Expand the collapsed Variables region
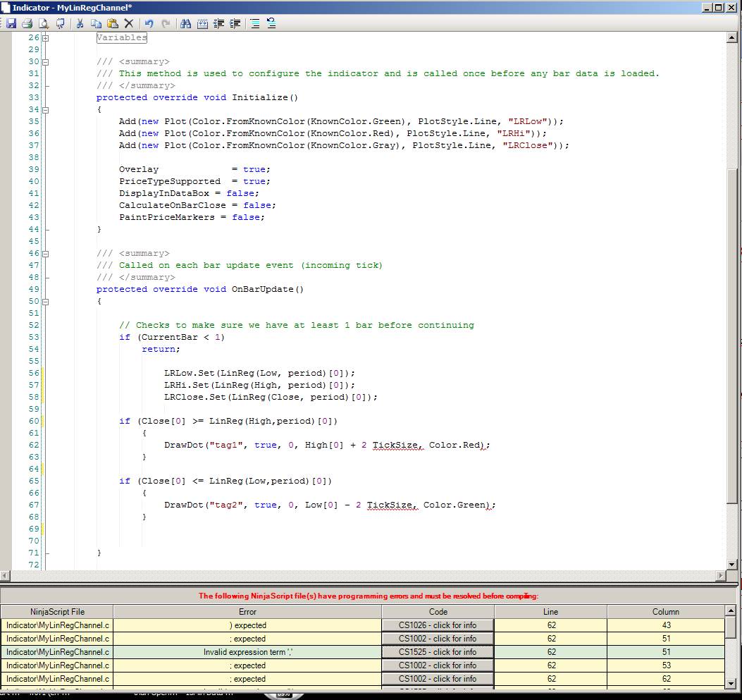 pos(45,38)
